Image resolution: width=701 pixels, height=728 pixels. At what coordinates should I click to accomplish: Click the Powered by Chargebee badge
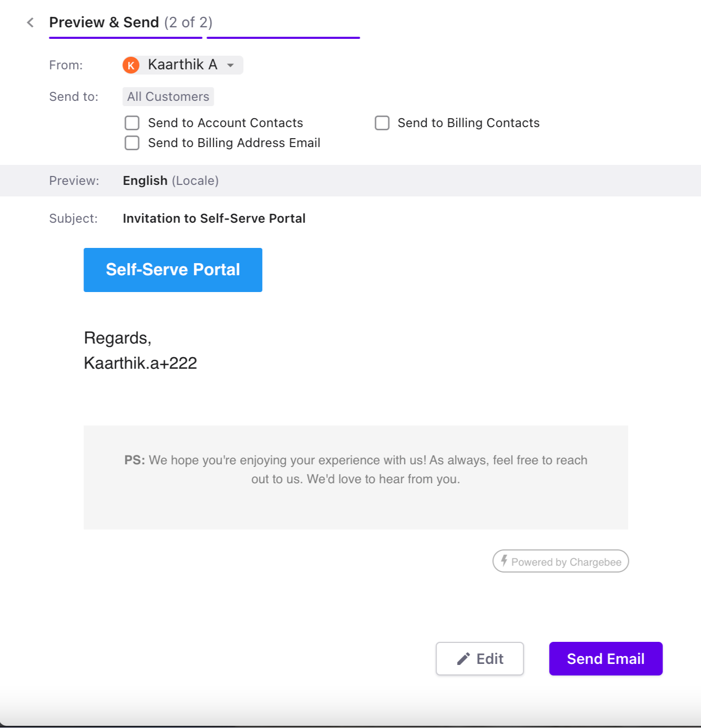pyautogui.click(x=561, y=561)
